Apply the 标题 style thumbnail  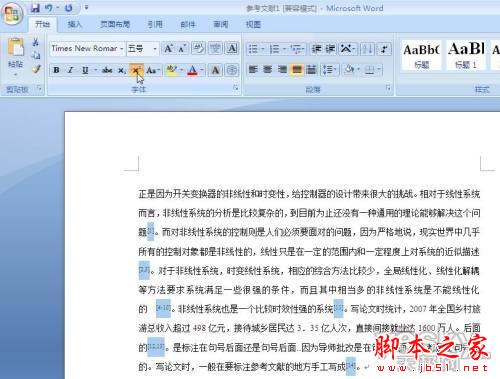pyautogui.click(x=421, y=55)
